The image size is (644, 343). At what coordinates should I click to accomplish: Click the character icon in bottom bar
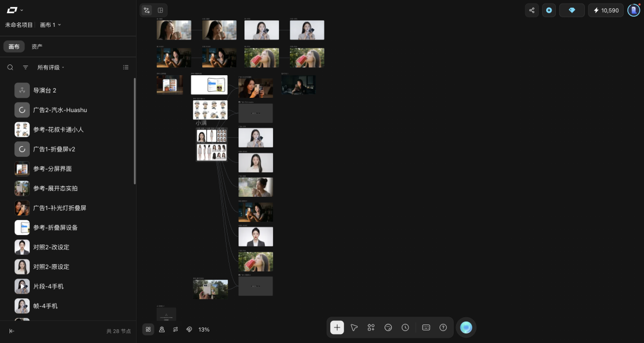pyautogui.click(x=162, y=329)
